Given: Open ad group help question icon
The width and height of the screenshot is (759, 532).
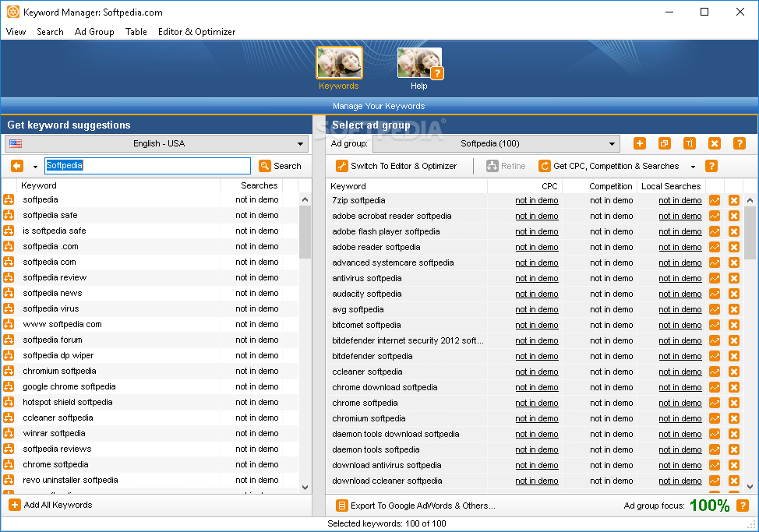Looking at the screenshot, I should 740,143.
